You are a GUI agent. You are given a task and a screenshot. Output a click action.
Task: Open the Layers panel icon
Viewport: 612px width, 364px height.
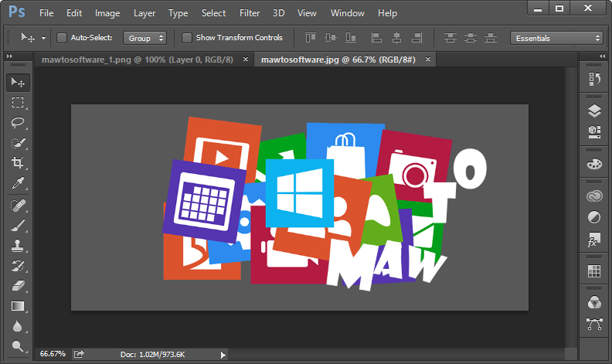coord(594,111)
